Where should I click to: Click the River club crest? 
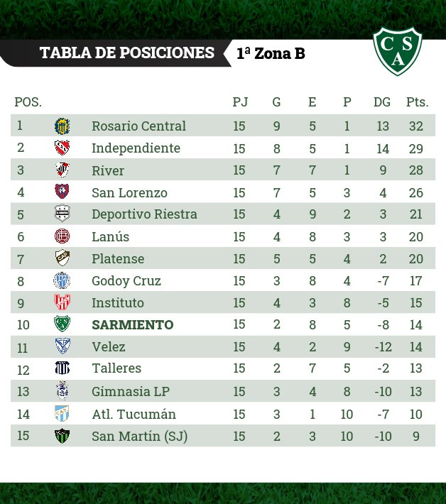tap(62, 170)
